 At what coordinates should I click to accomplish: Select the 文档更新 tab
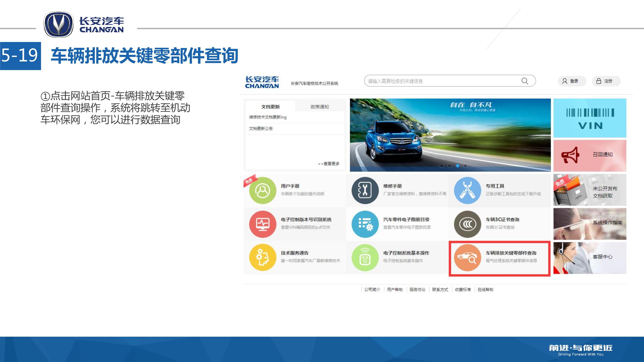tap(270, 107)
